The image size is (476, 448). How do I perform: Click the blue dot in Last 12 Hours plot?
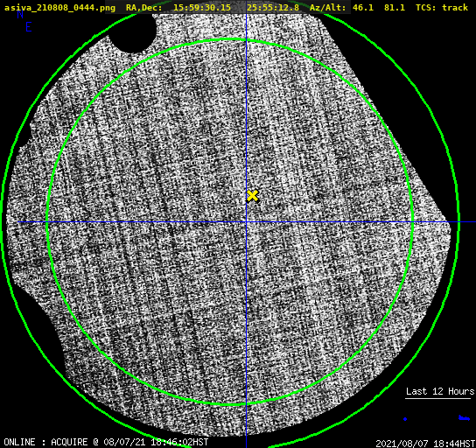coord(405,419)
